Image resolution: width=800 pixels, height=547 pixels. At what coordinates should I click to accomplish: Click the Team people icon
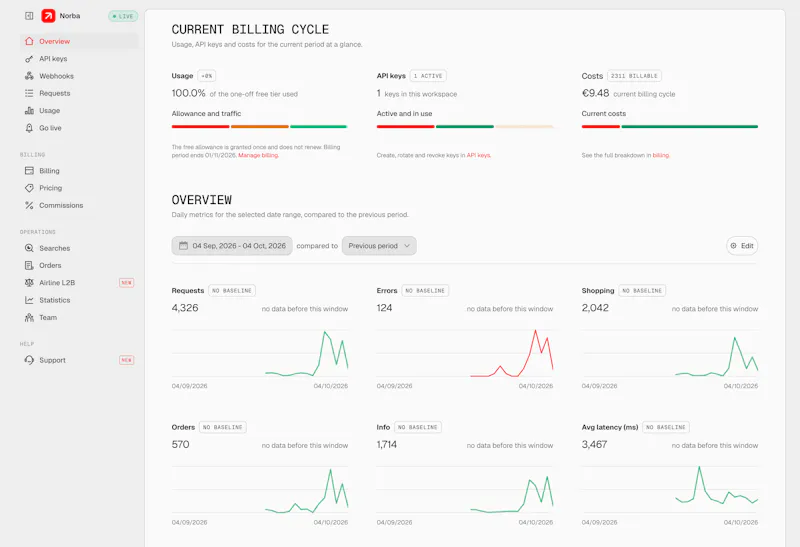[x=29, y=318]
